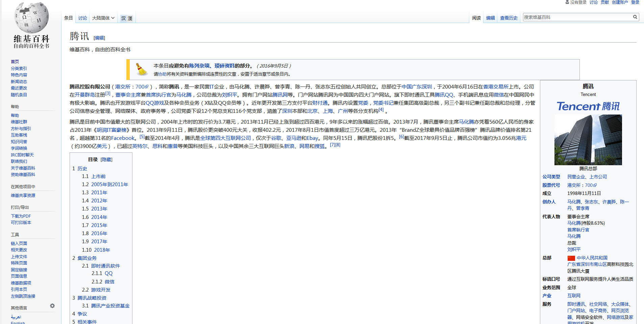The image size is (644, 324).
Task: Open 上传文件 tool link
Action: point(19,257)
